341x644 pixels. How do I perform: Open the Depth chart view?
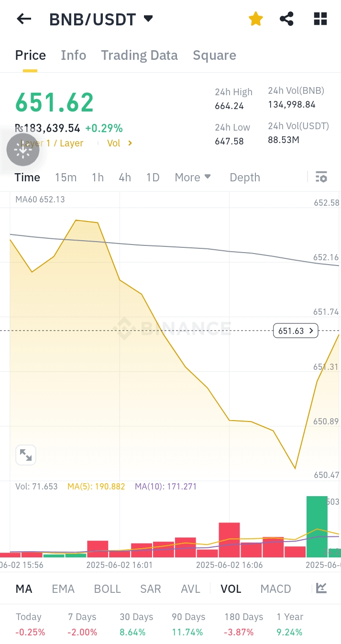coord(245,178)
